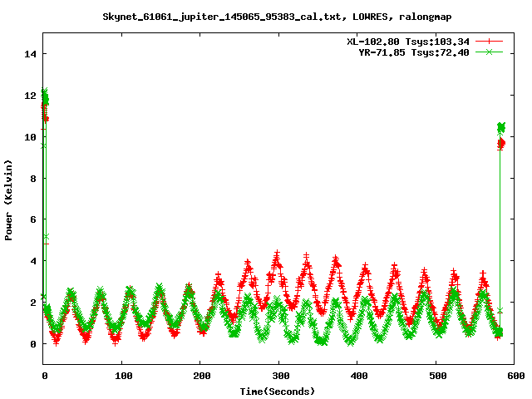This screenshot has width=532, height=399.
Task: Click the 600 tick label on the x-axis
Action: (514, 376)
